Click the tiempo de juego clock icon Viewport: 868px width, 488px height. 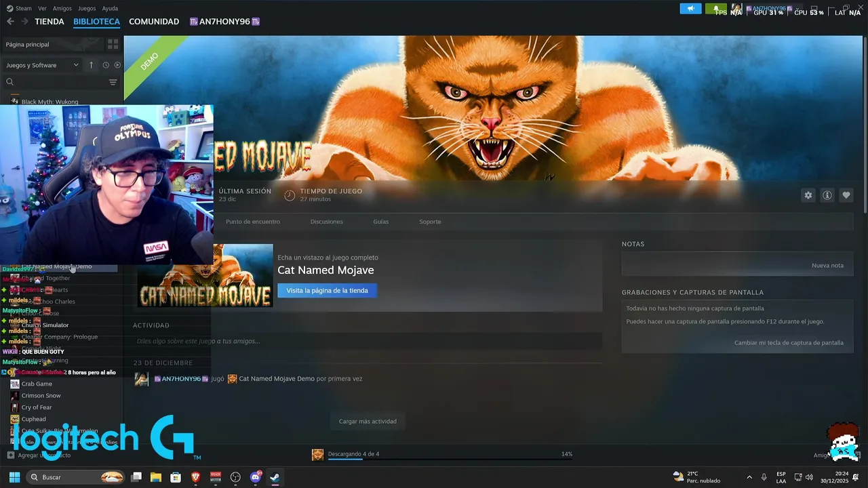290,195
